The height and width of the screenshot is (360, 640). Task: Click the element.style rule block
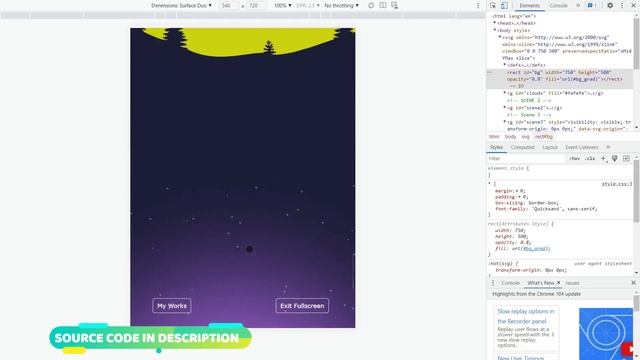pos(560,171)
